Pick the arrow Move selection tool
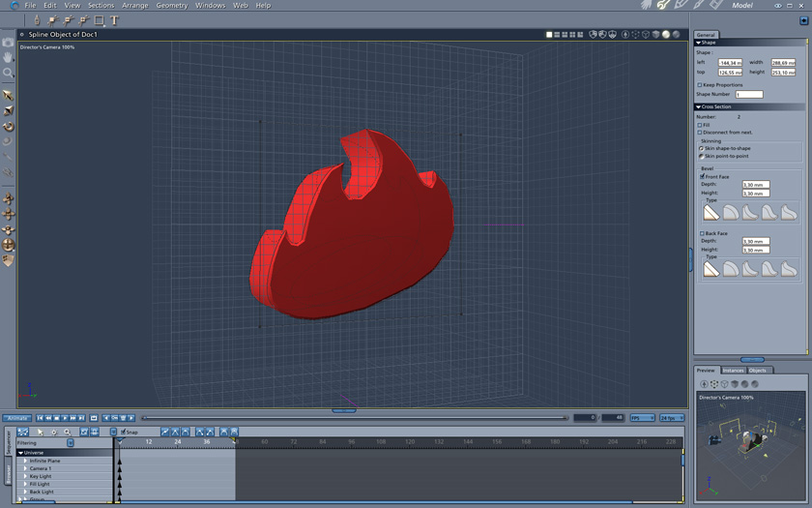The image size is (812, 508). click(x=8, y=96)
